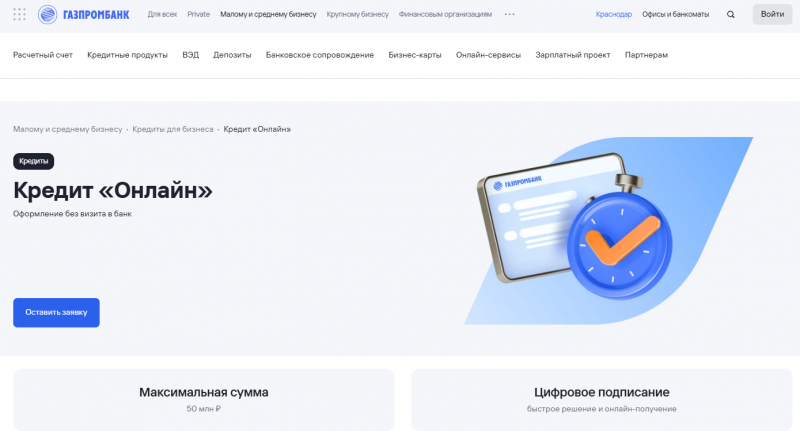Viewport: 800px width, 431px height.
Task: Open Банковское сопровождение menu item
Action: [x=320, y=55]
